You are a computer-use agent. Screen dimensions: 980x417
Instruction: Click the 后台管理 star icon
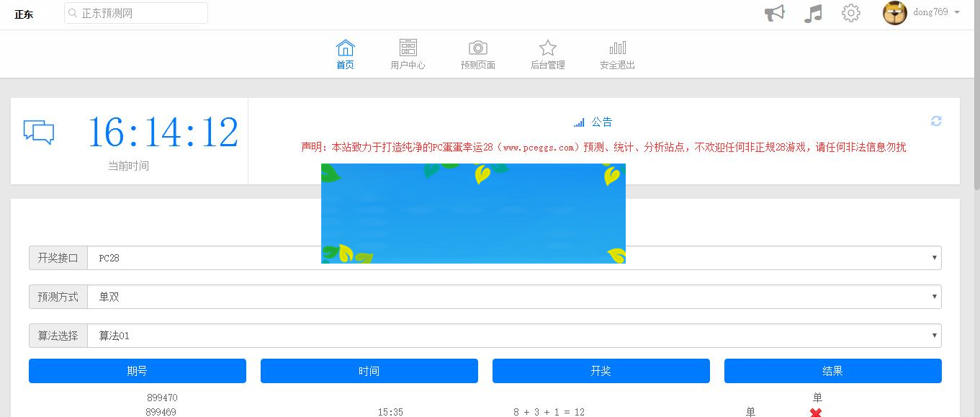(x=547, y=47)
